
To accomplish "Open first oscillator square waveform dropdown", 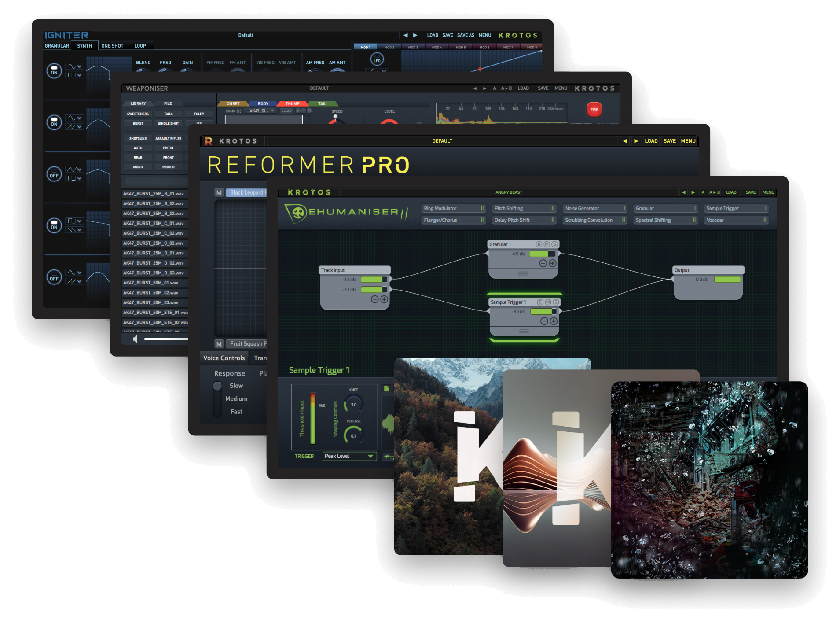I will click(x=74, y=75).
